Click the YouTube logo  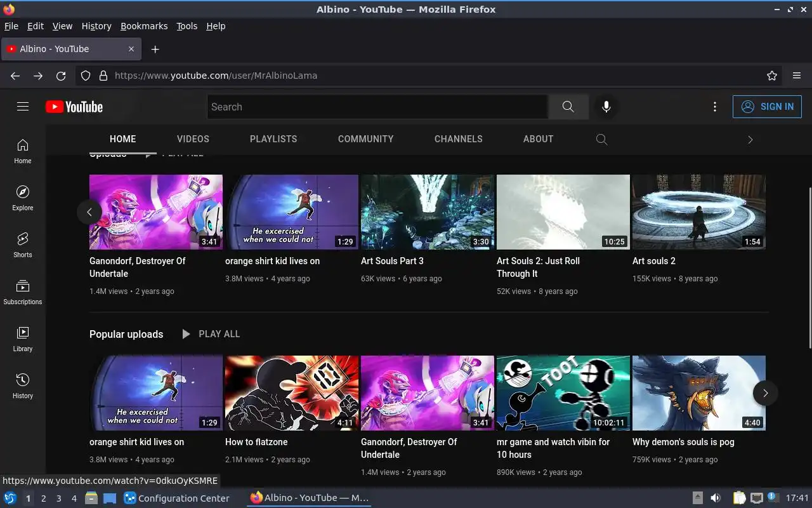(x=74, y=107)
